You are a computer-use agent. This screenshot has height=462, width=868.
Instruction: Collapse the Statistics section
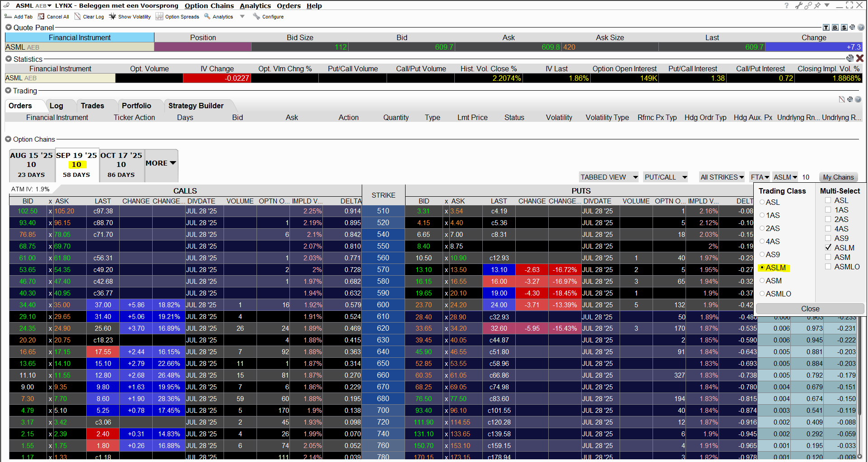(8, 59)
